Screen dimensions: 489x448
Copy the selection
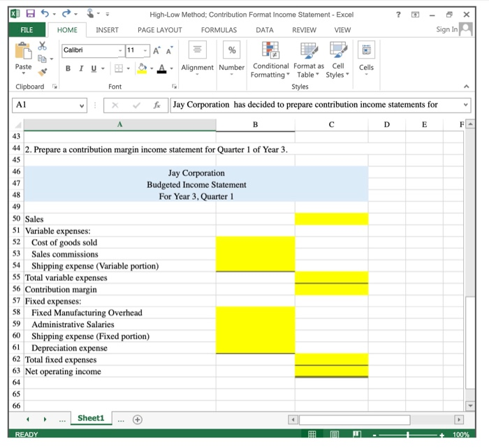[42, 59]
